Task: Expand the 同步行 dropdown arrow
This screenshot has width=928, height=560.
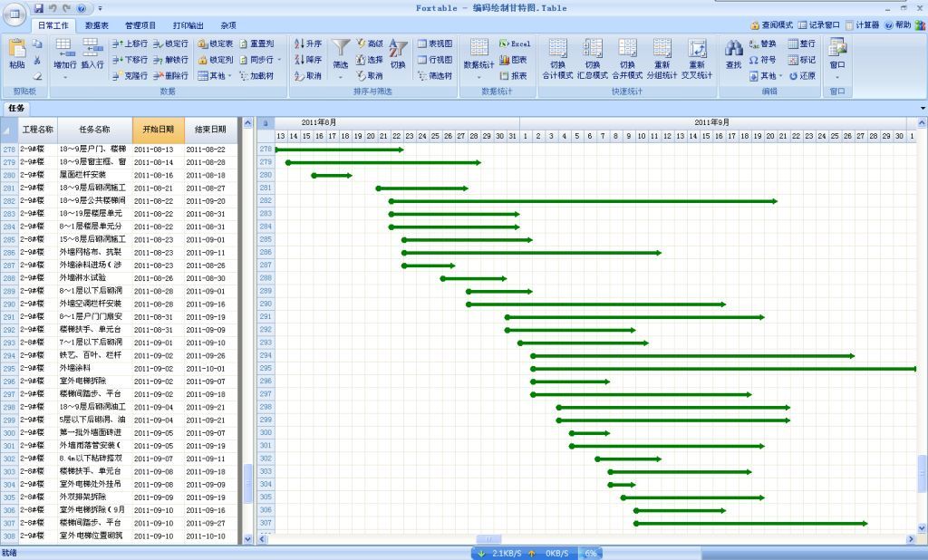Action: pyautogui.click(x=279, y=60)
